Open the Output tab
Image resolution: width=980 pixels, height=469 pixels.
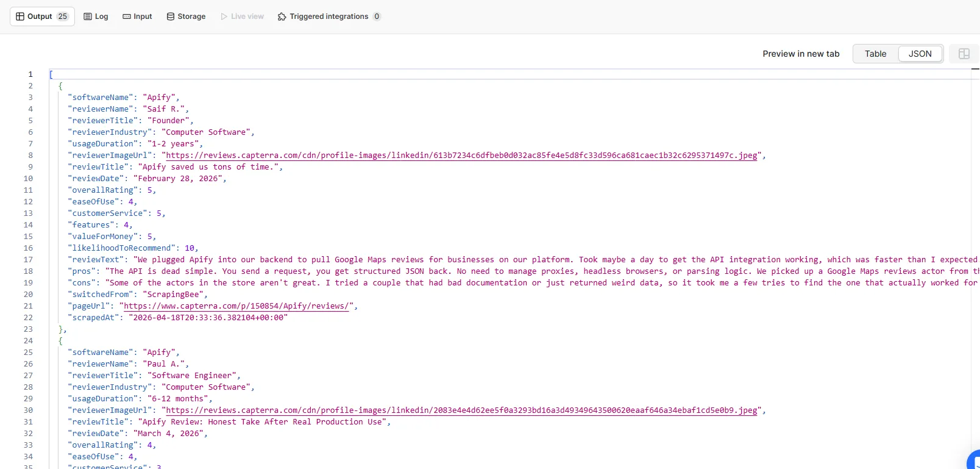pos(42,16)
